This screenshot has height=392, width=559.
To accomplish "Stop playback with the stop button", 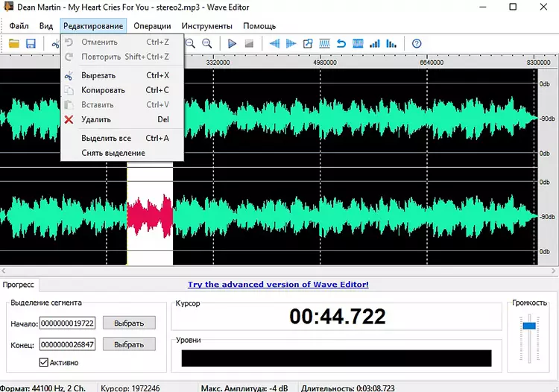I will click(x=249, y=44).
